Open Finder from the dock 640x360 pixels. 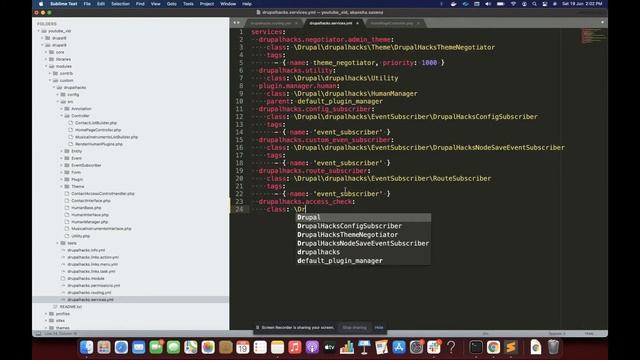coord(87,347)
